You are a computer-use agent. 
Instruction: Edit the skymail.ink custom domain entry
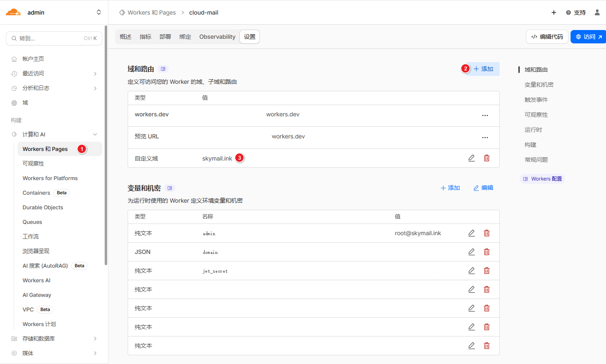(471, 158)
